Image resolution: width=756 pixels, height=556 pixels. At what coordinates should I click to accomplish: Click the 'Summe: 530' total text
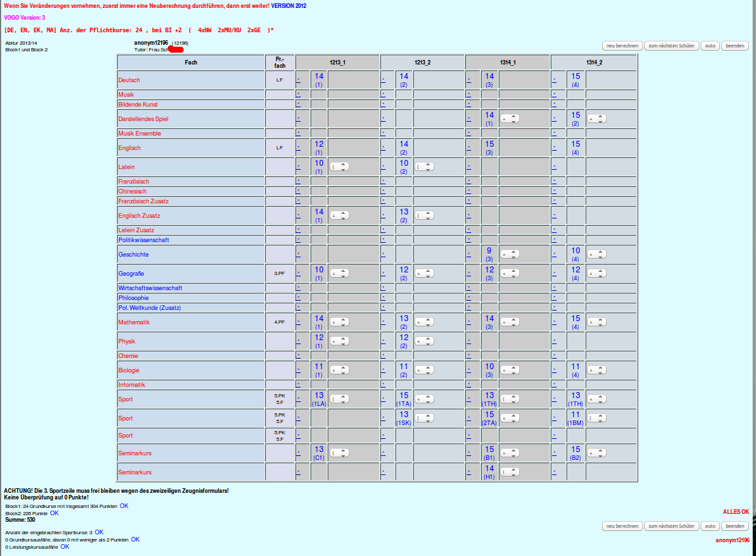[x=20, y=520]
